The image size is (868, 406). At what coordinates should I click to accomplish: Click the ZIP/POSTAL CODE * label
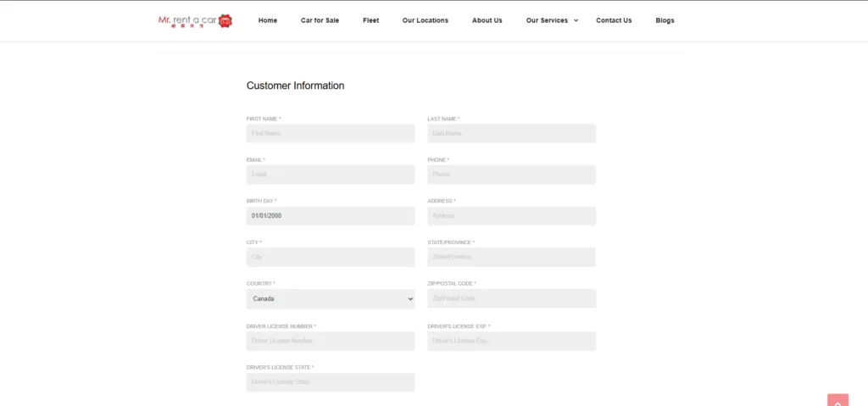[452, 284]
